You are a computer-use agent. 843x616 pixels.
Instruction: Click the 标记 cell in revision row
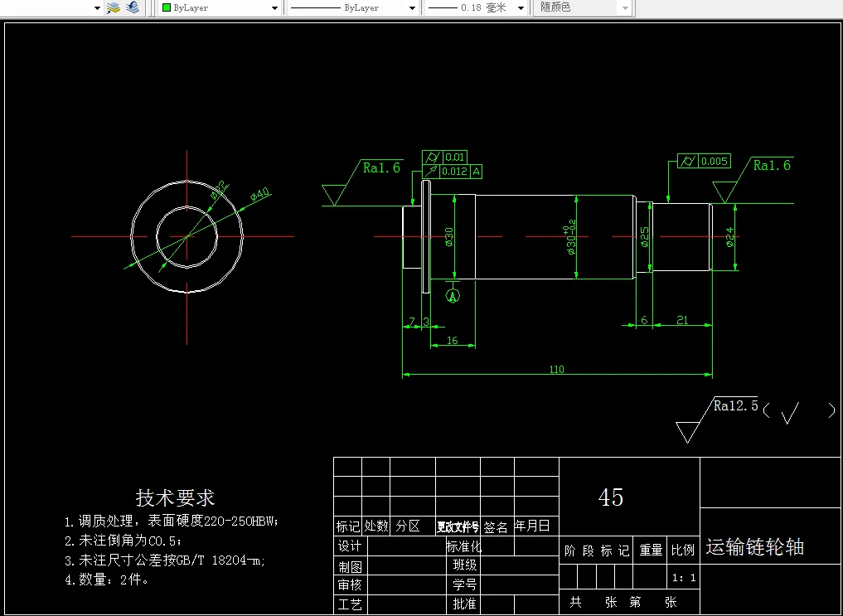[x=348, y=526]
